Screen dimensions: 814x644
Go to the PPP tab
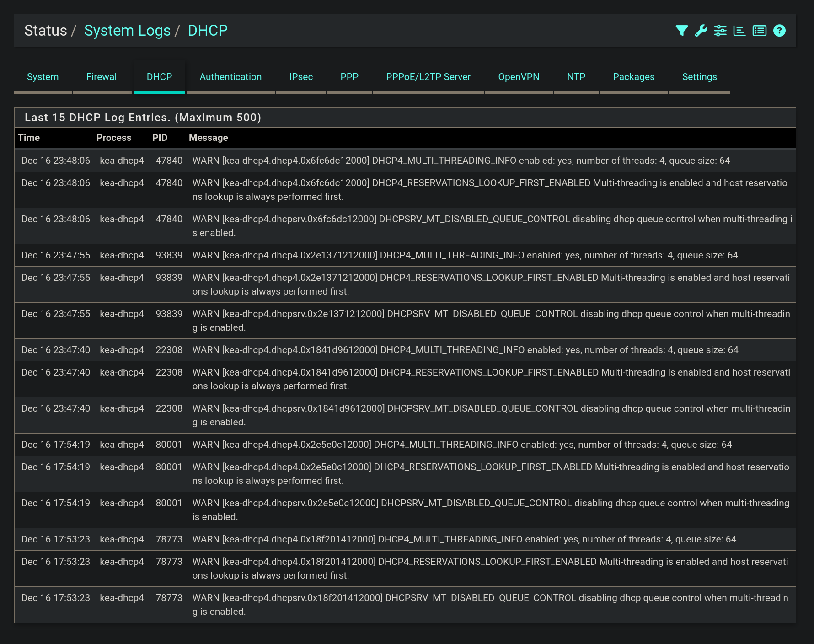point(349,77)
